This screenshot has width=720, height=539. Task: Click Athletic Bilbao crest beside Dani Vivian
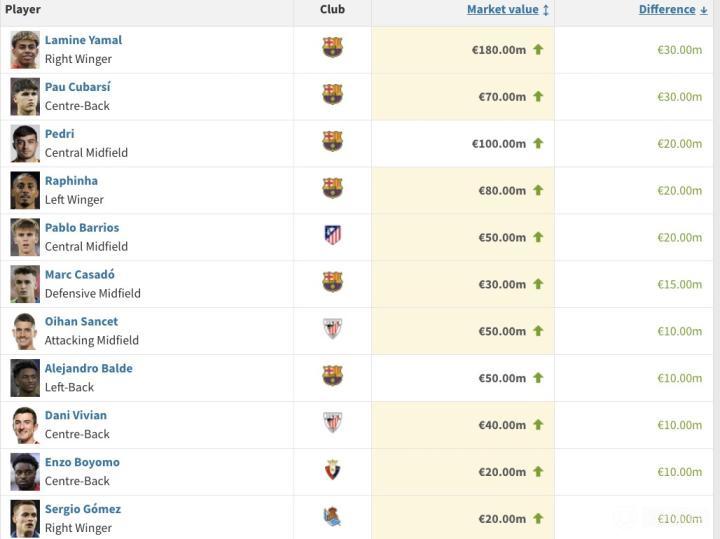click(332, 423)
